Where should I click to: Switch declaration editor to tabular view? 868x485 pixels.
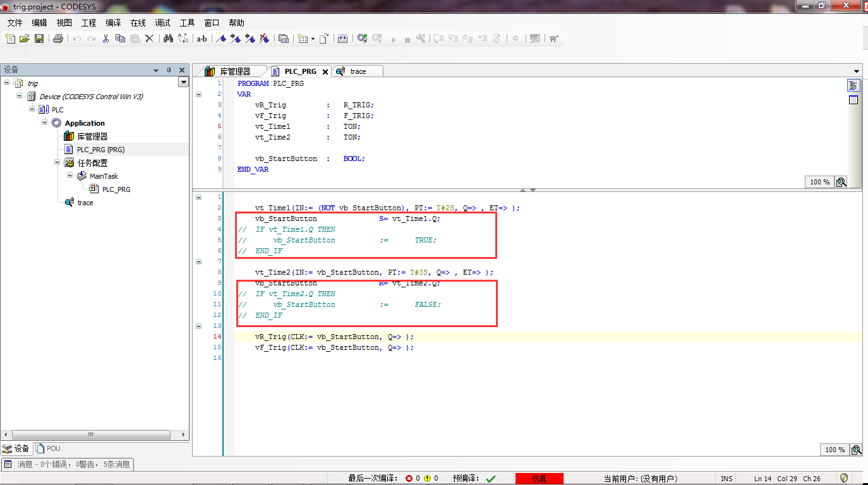(x=853, y=100)
